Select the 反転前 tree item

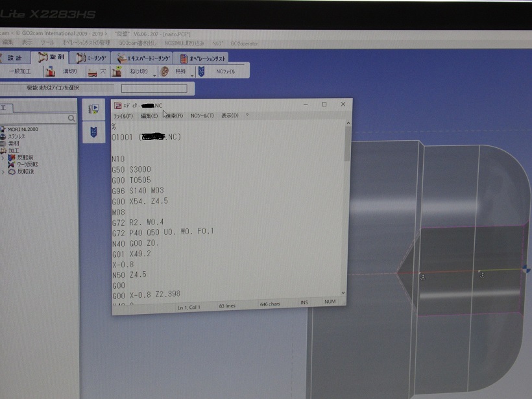tap(25, 158)
